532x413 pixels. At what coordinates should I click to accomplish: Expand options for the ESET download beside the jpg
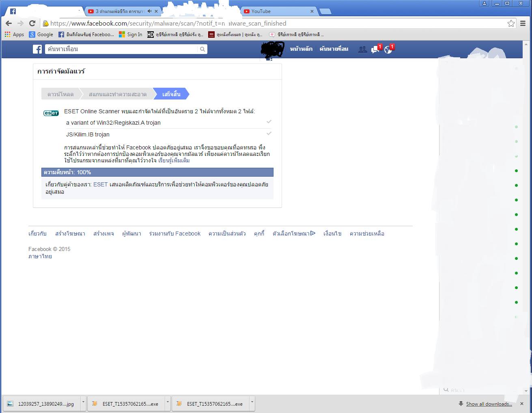[168, 404]
